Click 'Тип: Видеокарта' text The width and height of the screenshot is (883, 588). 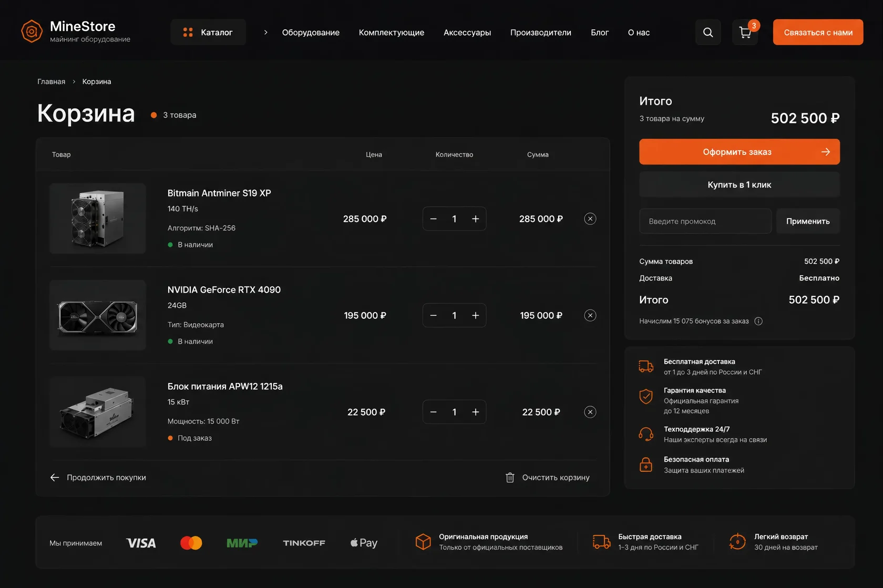click(x=196, y=325)
